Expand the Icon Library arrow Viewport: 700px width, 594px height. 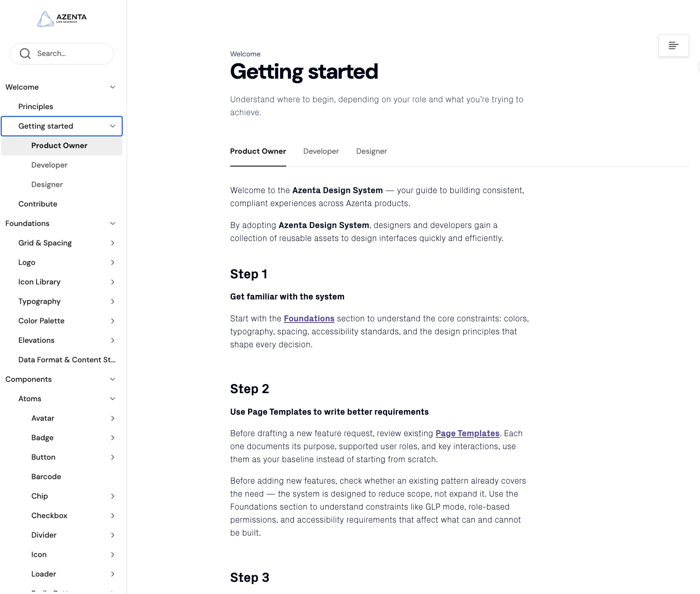[113, 282]
